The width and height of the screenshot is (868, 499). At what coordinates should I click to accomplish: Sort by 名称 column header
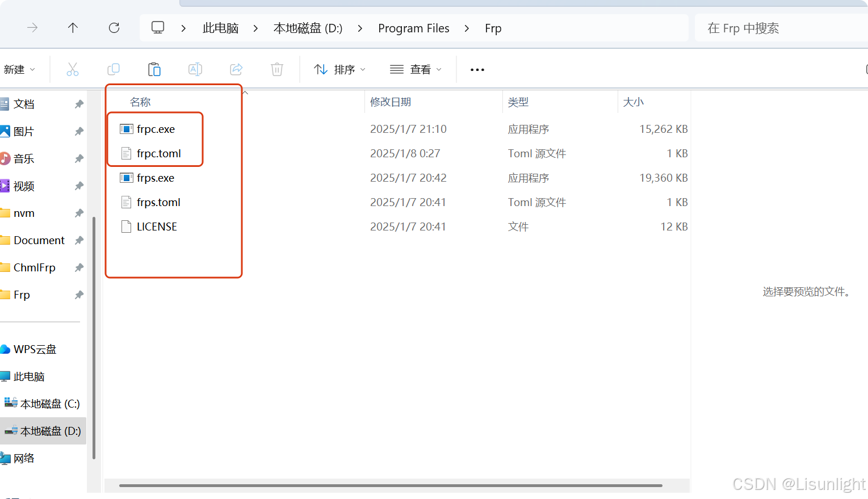click(x=140, y=102)
